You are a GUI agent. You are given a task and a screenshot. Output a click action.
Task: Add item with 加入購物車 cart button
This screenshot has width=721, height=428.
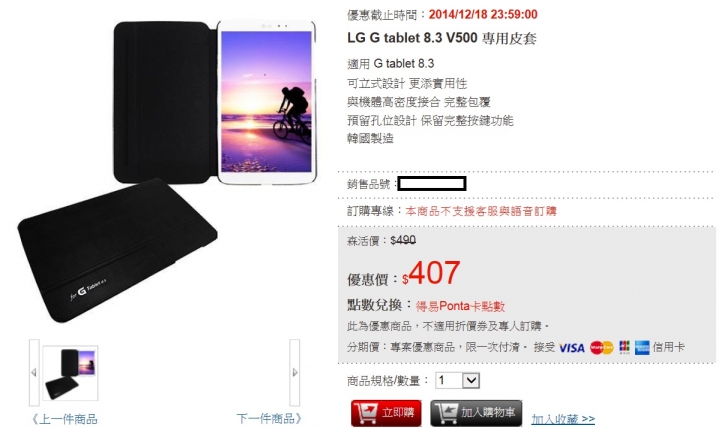[x=476, y=412]
